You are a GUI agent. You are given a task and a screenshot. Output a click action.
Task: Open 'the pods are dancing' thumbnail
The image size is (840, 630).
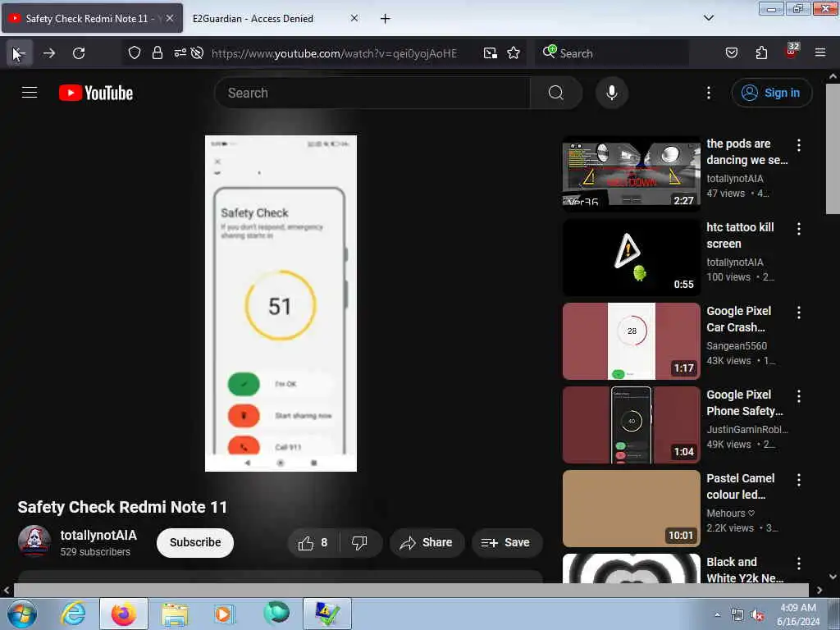click(632, 174)
